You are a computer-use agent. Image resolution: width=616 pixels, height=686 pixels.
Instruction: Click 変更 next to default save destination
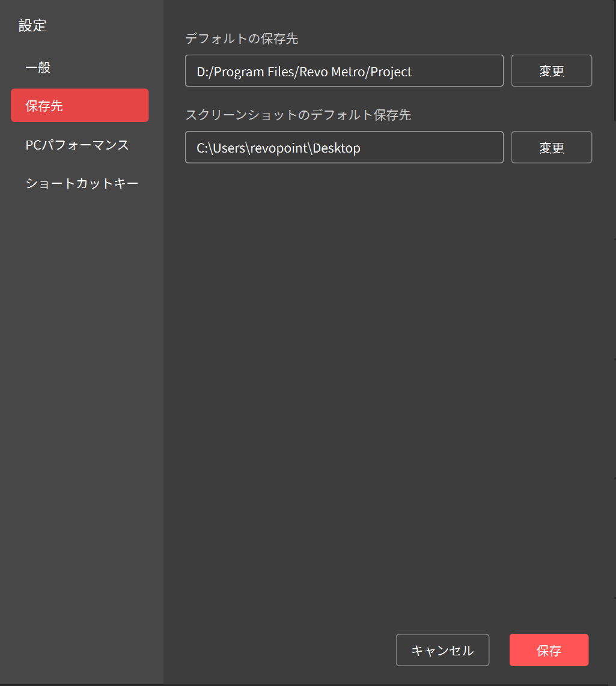(x=551, y=70)
